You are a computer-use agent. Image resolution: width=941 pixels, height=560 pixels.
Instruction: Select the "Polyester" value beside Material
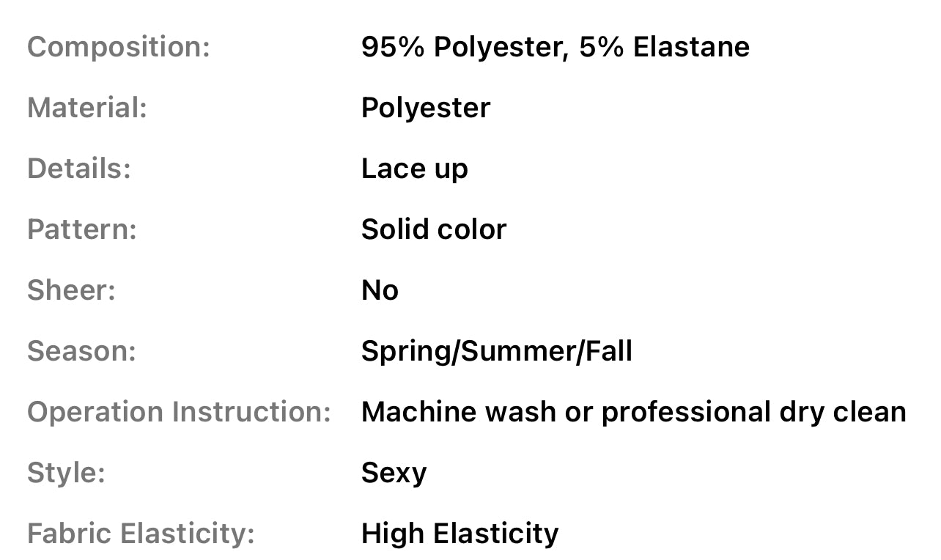426,108
